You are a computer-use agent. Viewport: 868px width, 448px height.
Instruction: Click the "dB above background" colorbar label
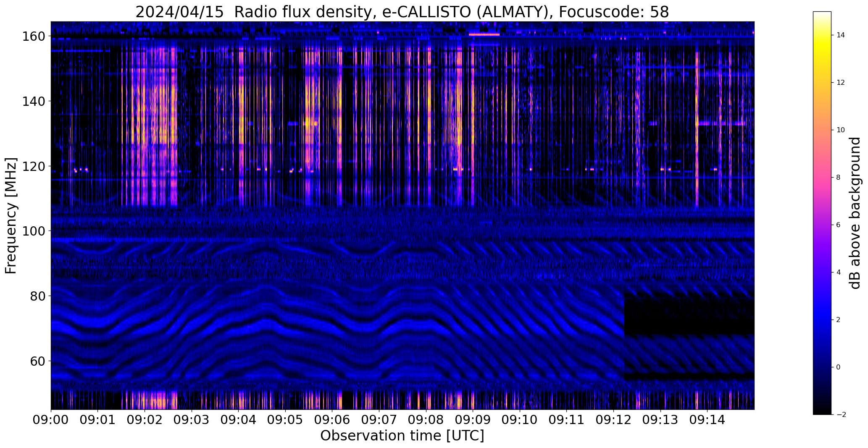855,213
